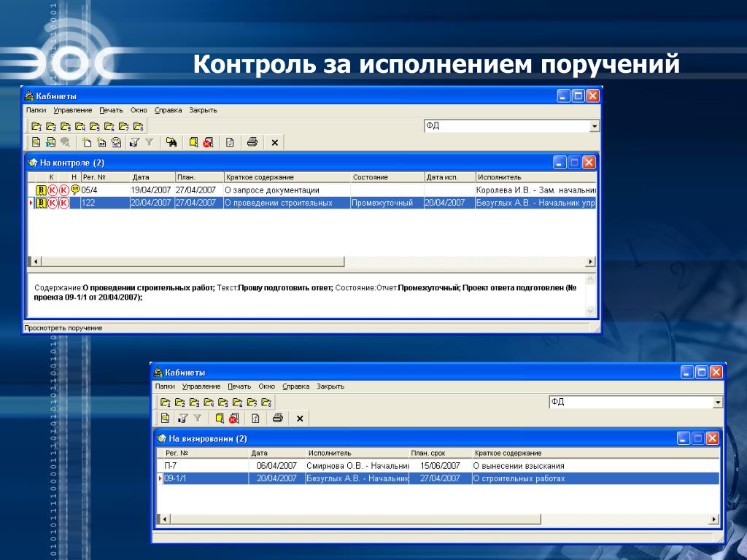Apply filter funnel icon in top window
This screenshot has height=560, width=747.
click(x=135, y=142)
